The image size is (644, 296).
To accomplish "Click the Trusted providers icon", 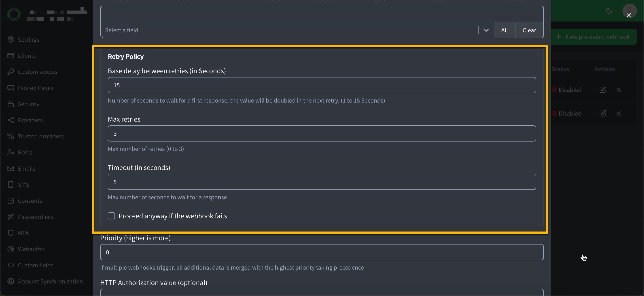I will click(x=11, y=136).
